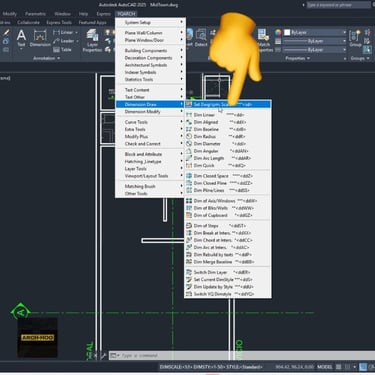The image size is (375, 375).
Task: Open Dimension Modify submenu
Action: tap(150, 112)
